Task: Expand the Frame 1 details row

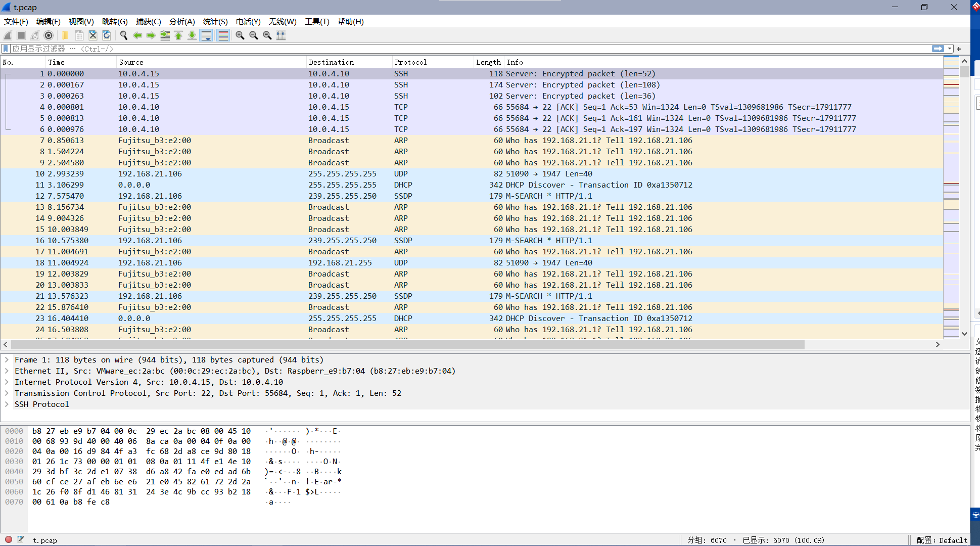Action: click(7, 360)
